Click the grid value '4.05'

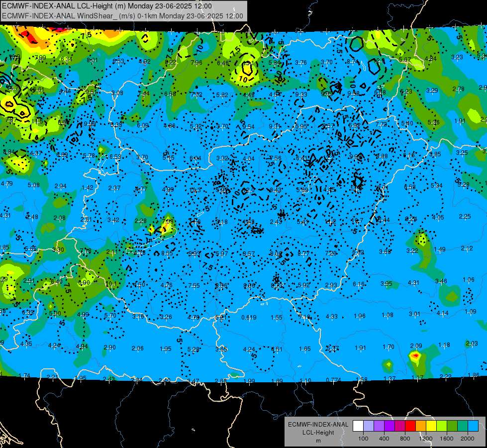click(438, 218)
